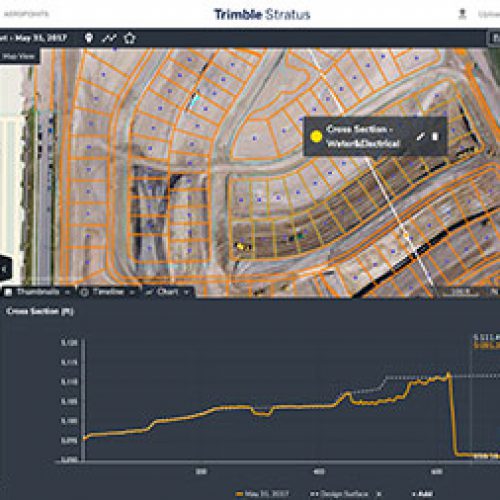The image size is (500, 500).
Task: Toggle the Design Surface legend series
Action: (x=339, y=494)
